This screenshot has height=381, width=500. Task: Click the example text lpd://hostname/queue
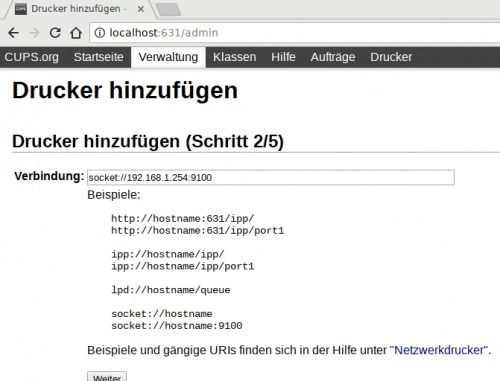pos(171,290)
